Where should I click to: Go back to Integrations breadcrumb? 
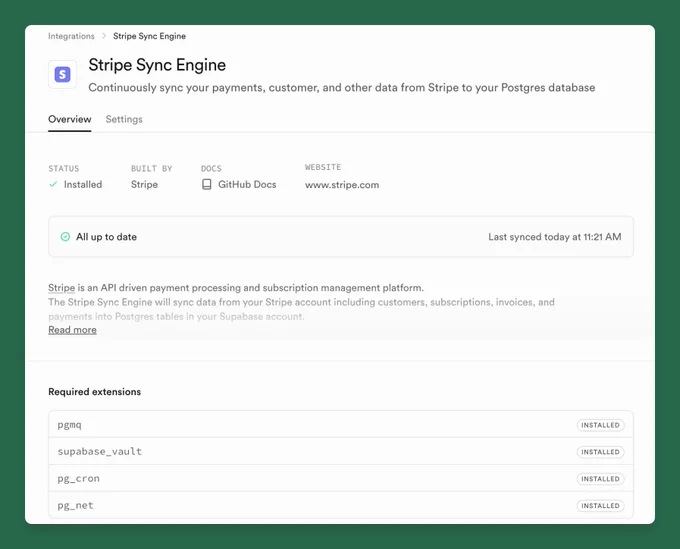click(x=71, y=36)
